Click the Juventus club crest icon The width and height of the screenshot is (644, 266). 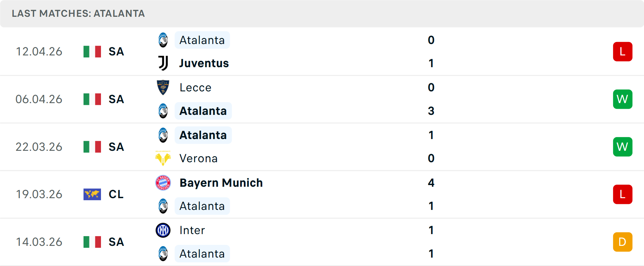(163, 63)
